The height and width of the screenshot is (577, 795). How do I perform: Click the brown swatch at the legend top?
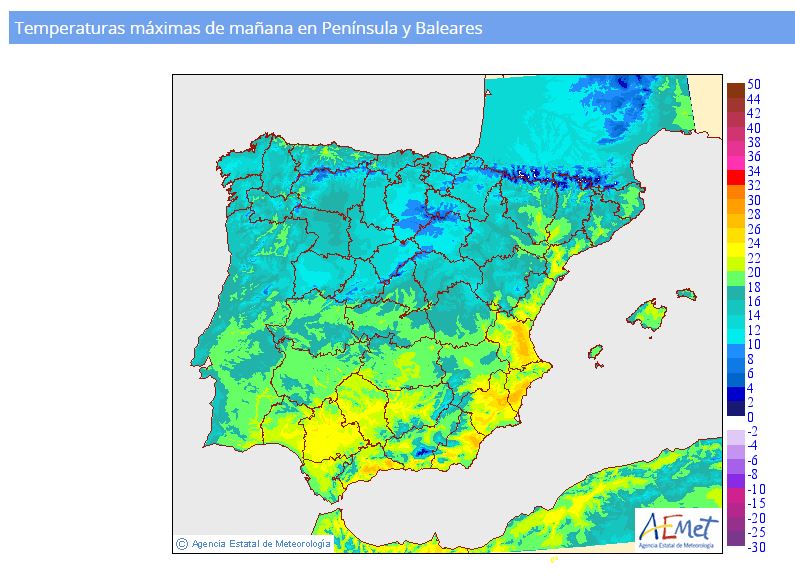735,90
